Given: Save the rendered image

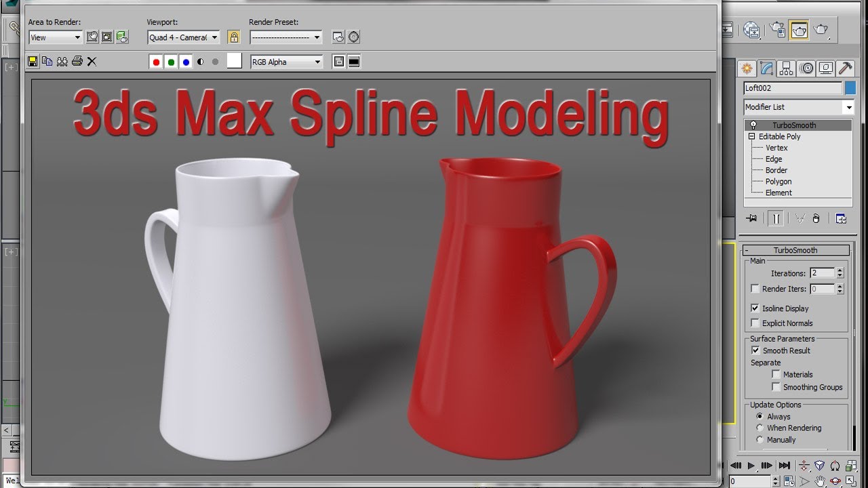Looking at the screenshot, I should 33,62.
